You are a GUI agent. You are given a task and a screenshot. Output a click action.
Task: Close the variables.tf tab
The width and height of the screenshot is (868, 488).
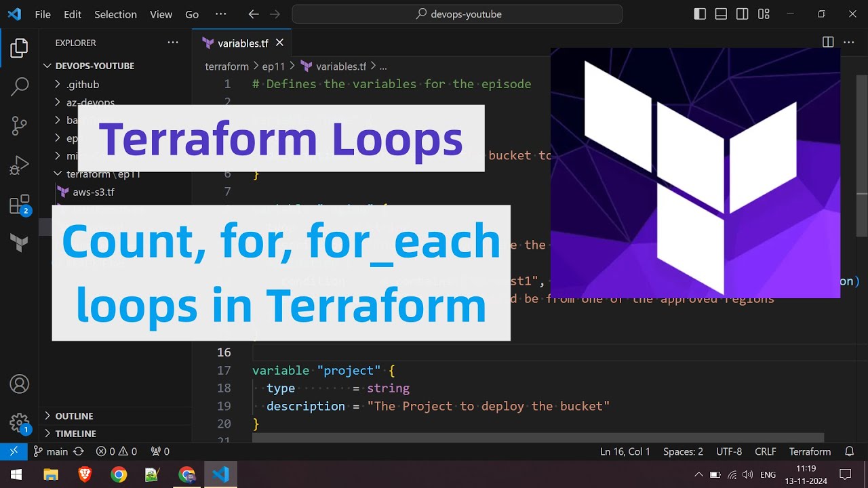click(x=279, y=43)
